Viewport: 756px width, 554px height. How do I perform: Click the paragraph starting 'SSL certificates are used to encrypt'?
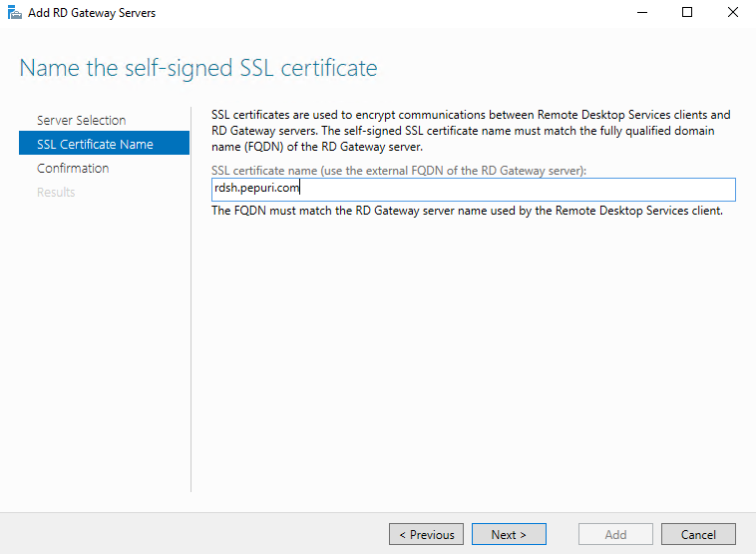tap(471, 131)
